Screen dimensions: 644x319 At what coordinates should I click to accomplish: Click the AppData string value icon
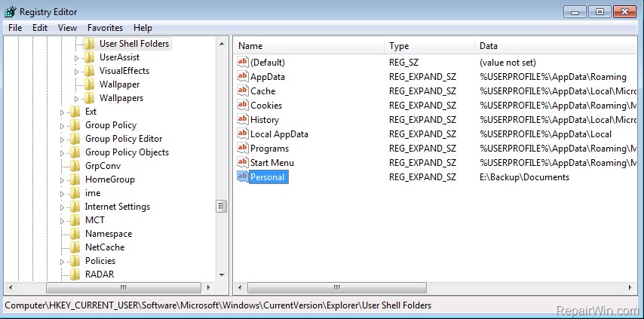pos(242,76)
